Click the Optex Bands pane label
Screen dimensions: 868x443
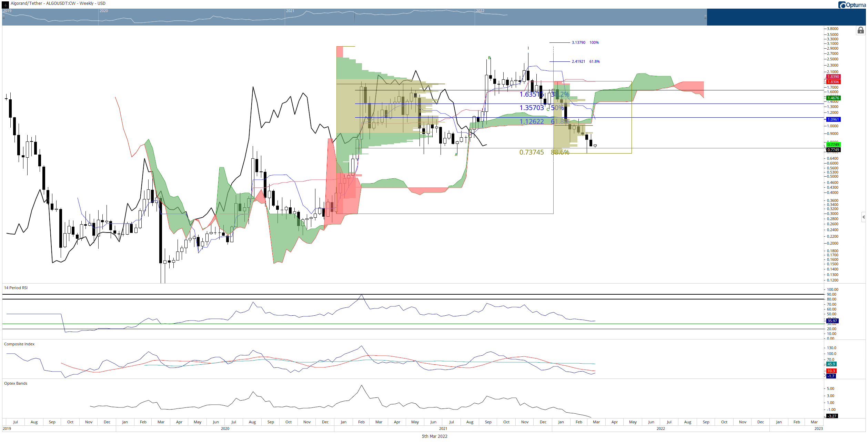coord(16,383)
